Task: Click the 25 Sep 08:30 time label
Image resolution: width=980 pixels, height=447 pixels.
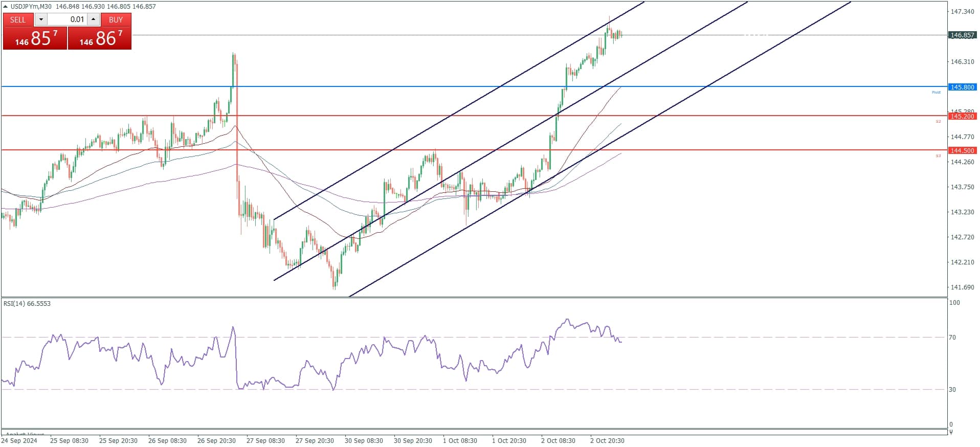Action: (69, 441)
